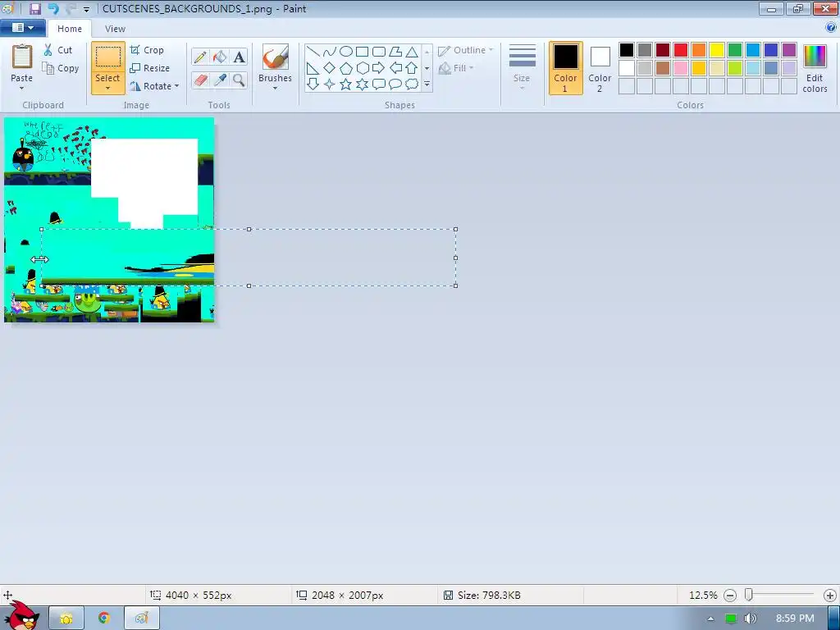Expand the Select options dropdown arrow
This screenshot has width=840, height=630.
[x=107, y=89]
